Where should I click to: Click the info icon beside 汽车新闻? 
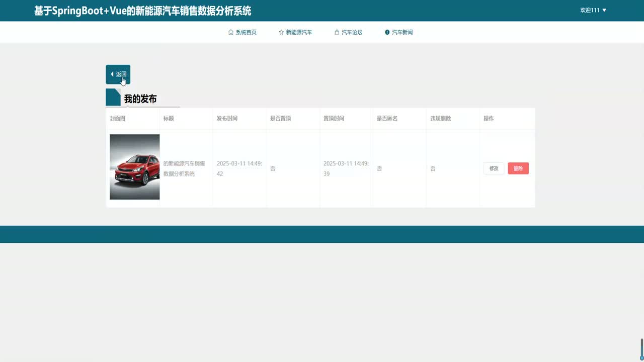click(x=387, y=32)
